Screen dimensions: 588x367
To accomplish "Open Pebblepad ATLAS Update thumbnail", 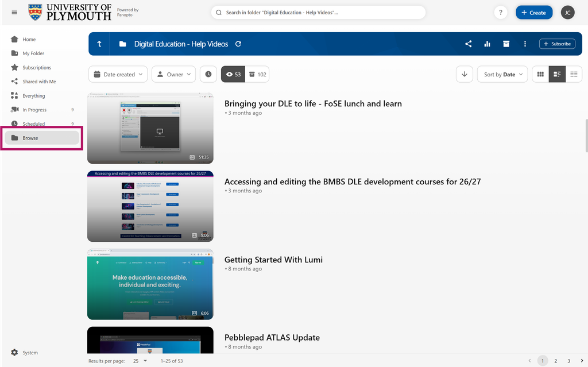I will (x=150, y=340).
